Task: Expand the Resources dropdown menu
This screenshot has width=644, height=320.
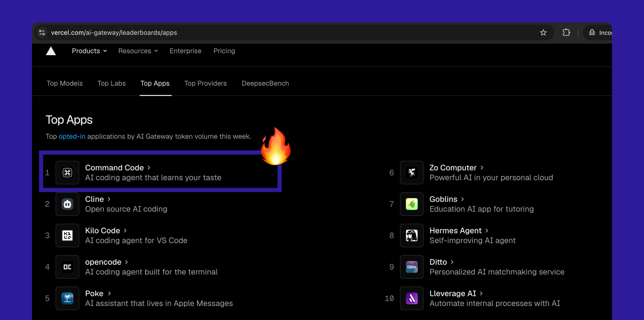Action: [x=138, y=51]
